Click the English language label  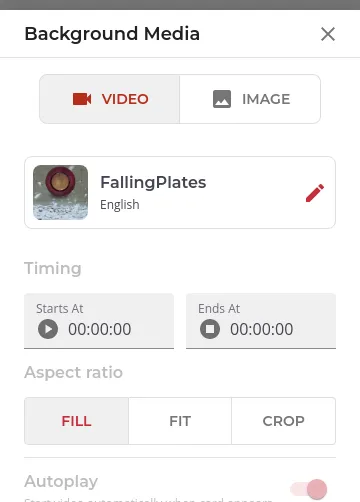coord(120,204)
